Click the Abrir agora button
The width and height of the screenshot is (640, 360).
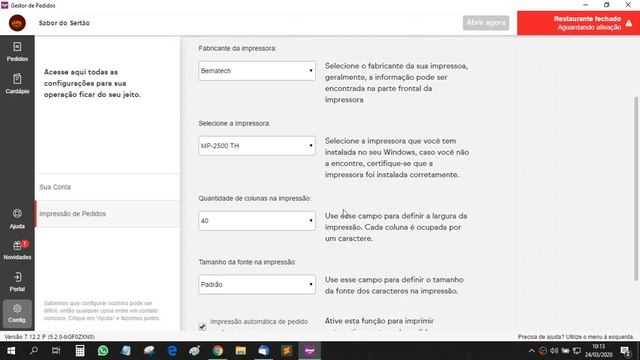coord(486,22)
